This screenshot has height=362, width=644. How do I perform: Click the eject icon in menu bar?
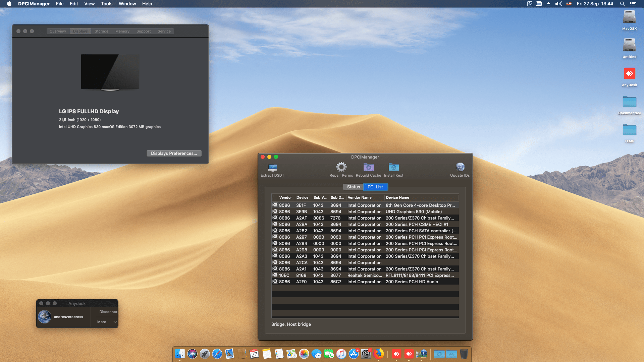tap(549, 4)
